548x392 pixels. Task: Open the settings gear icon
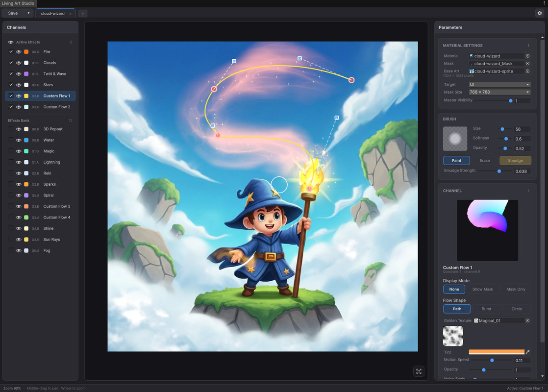click(x=540, y=13)
